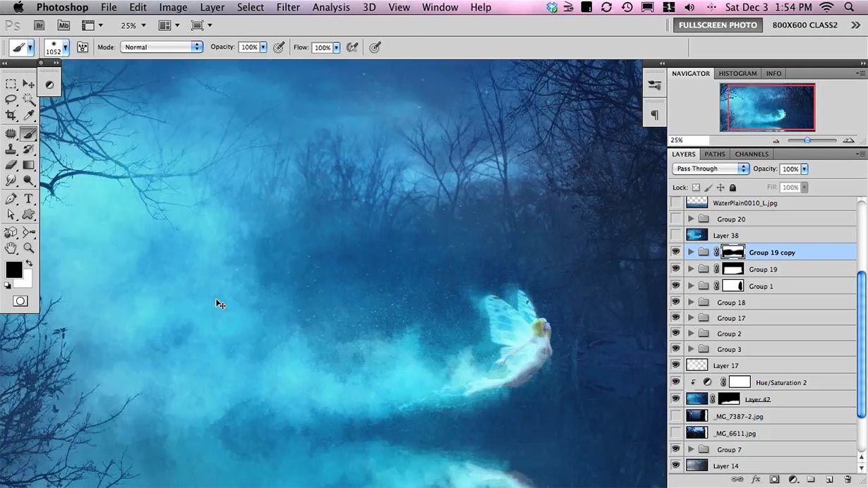This screenshot has height=488, width=868.
Task: Select the Lasso tool
Action: 11,99
